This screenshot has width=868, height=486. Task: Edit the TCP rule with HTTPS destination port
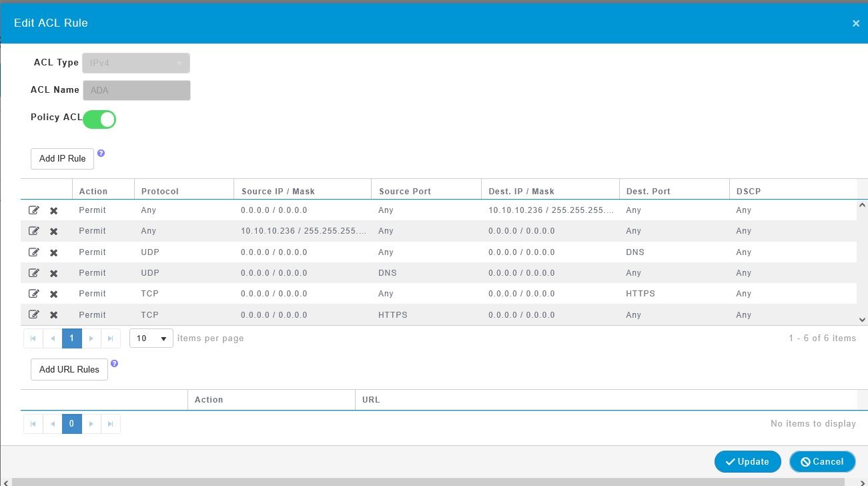tap(34, 294)
